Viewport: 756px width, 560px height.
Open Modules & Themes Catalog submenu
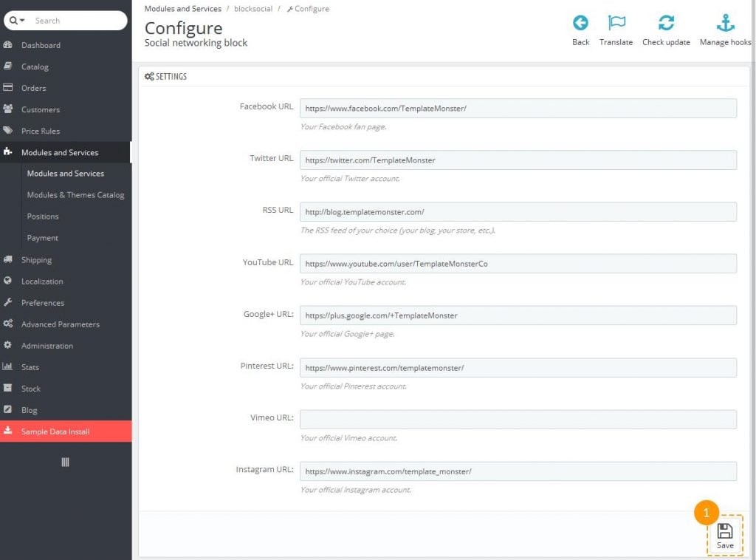point(75,195)
